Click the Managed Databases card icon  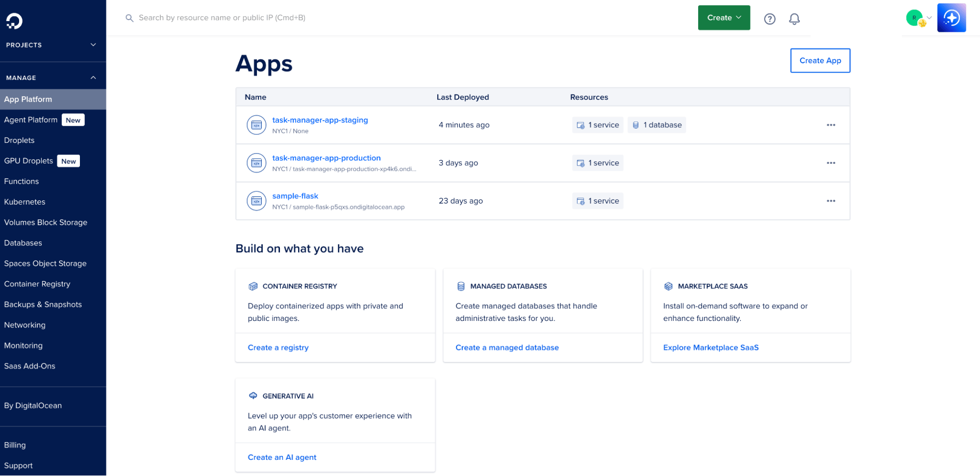(461, 286)
